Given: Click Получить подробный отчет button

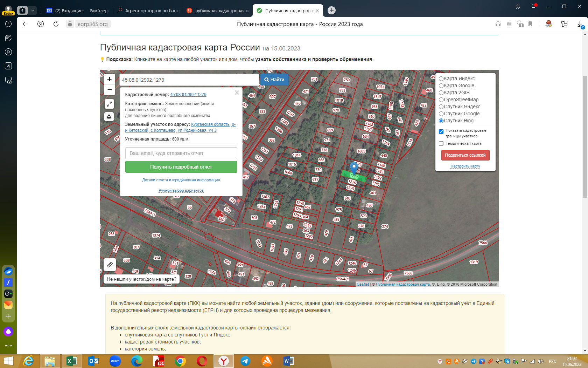Looking at the screenshot, I should pyautogui.click(x=181, y=167).
